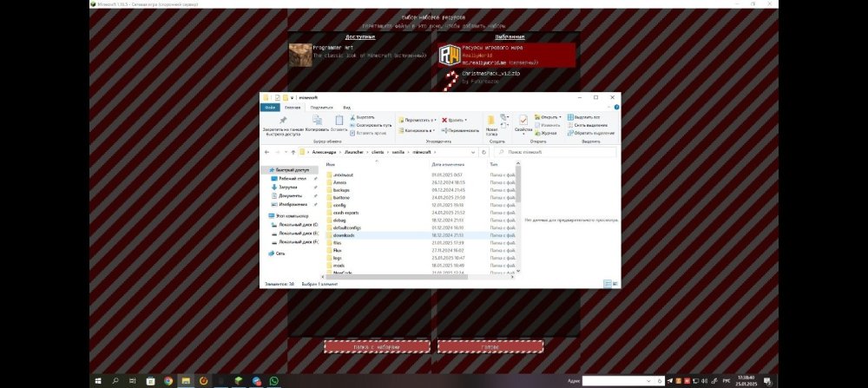Viewport: 868px width, 388px height.
Task: Click the Pin to Quick Access icon
Action: 282,120
